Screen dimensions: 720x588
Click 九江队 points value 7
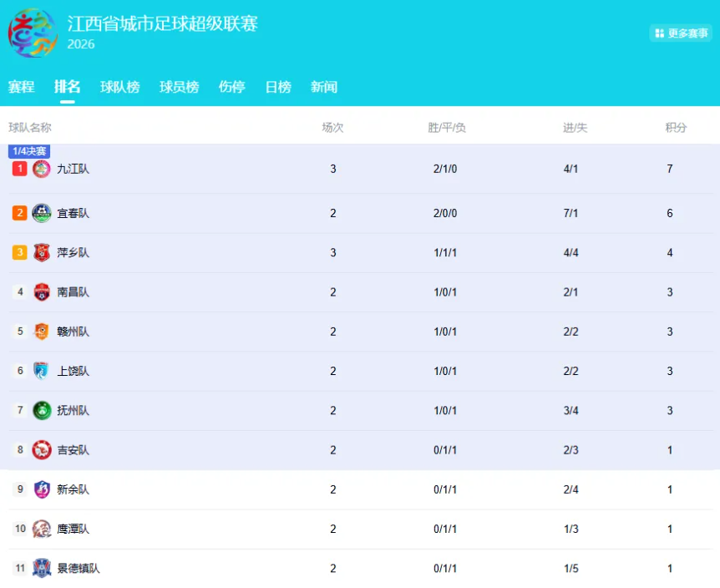coord(670,169)
